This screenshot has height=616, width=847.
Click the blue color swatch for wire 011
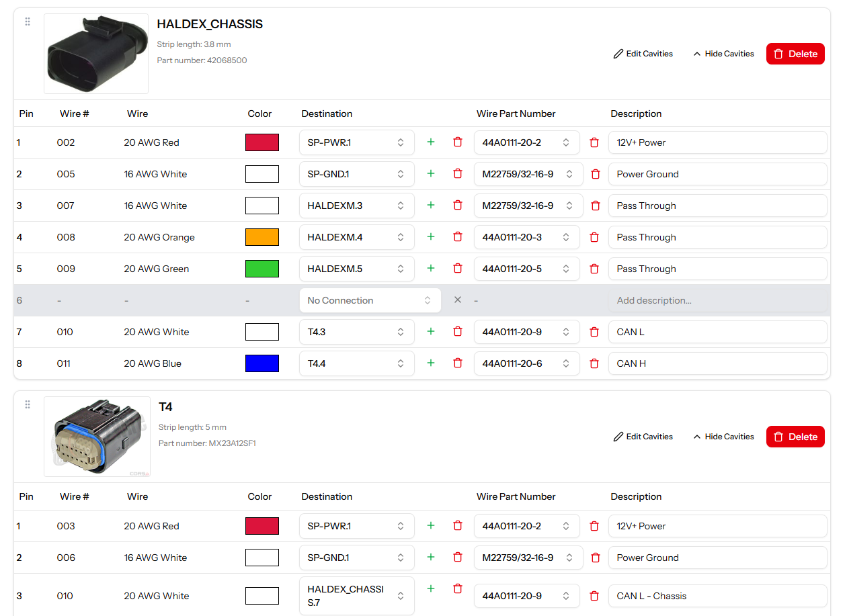[262, 363]
